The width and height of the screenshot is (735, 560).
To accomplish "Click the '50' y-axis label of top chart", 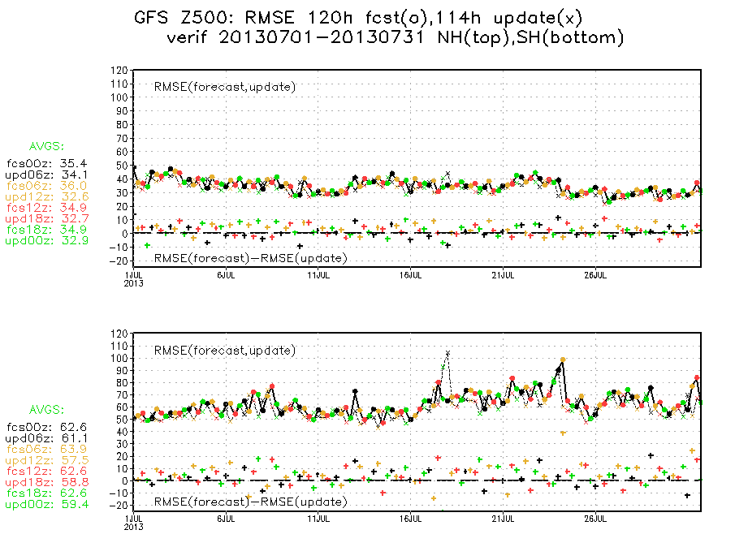I will (122, 166).
